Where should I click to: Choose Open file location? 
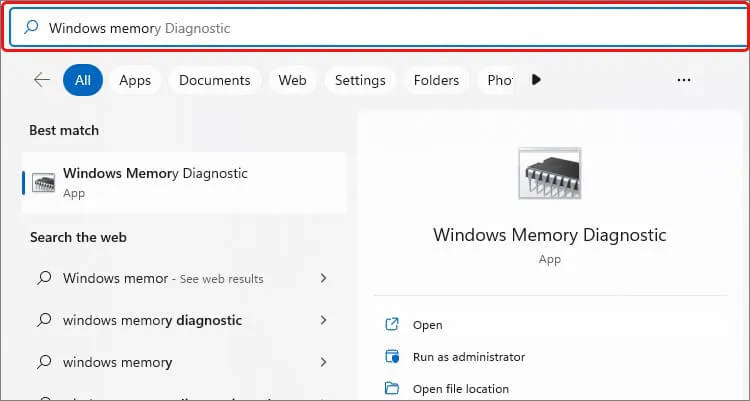[x=461, y=389]
